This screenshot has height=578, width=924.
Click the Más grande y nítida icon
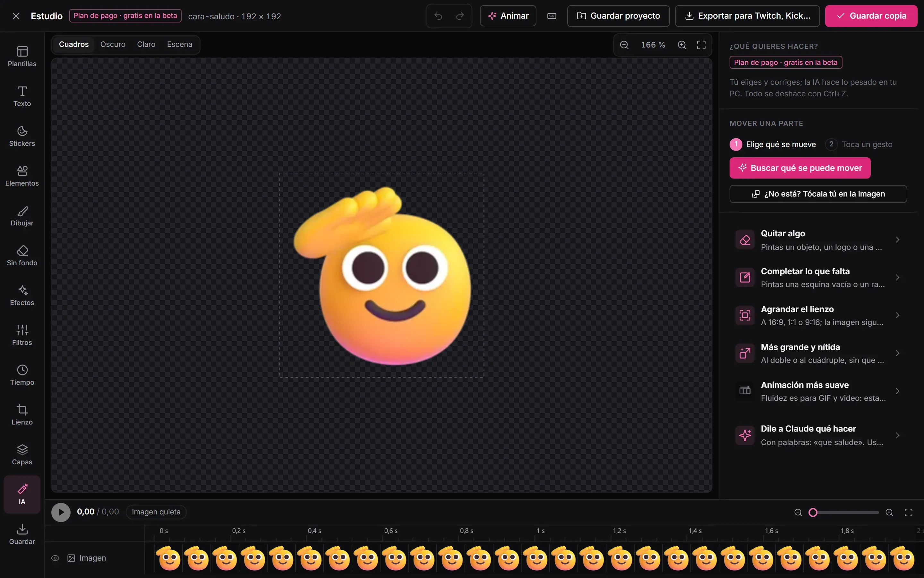coord(745,353)
